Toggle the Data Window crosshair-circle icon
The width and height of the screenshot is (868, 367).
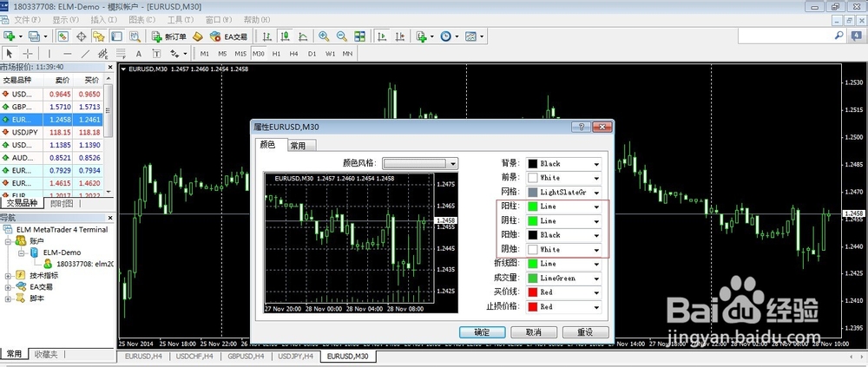81,36
